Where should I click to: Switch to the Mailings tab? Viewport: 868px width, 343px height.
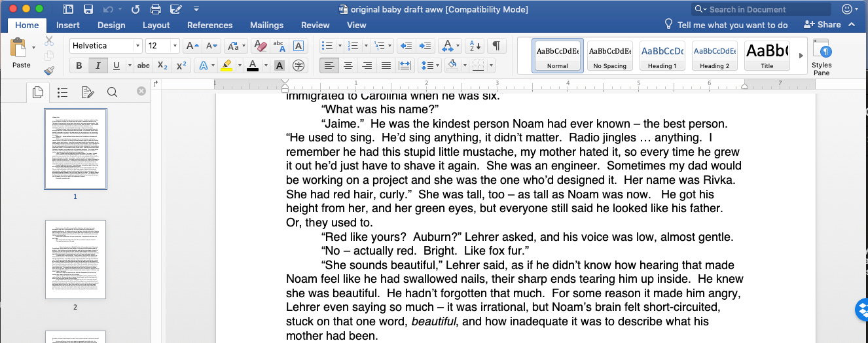point(266,25)
